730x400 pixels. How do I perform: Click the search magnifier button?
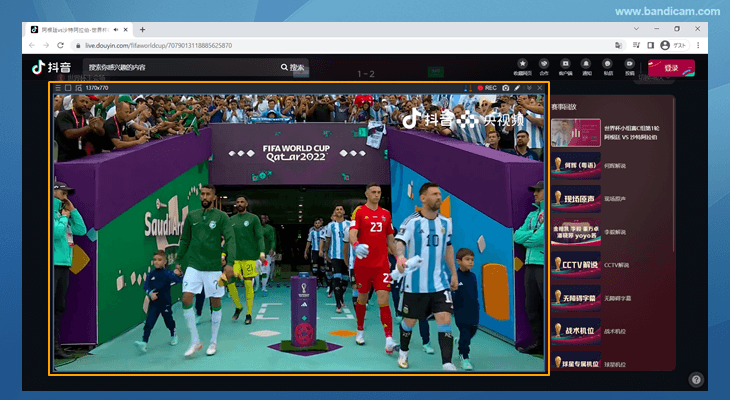291,67
